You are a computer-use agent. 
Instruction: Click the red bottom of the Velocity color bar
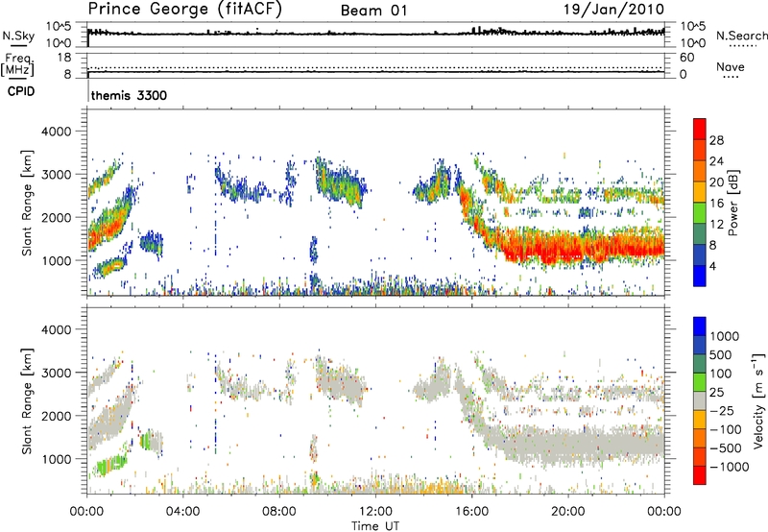[700, 475]
